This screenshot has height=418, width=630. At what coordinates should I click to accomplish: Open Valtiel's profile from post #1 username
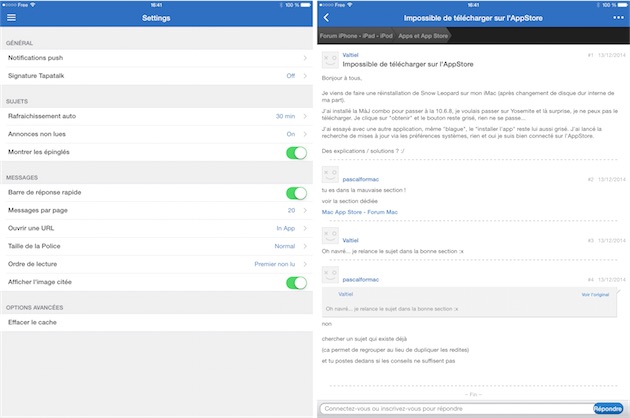point(350,55)
